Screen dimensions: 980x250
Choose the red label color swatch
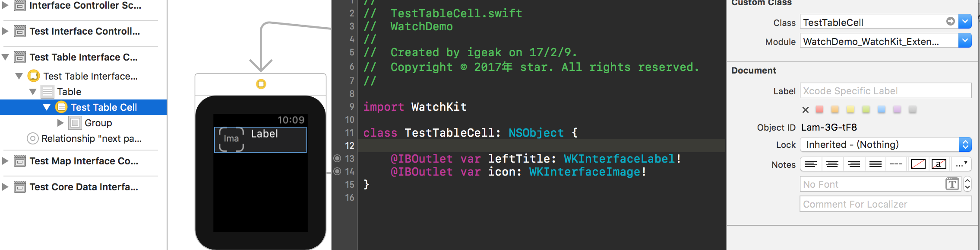pyautogui.click(x=819, y=109)
